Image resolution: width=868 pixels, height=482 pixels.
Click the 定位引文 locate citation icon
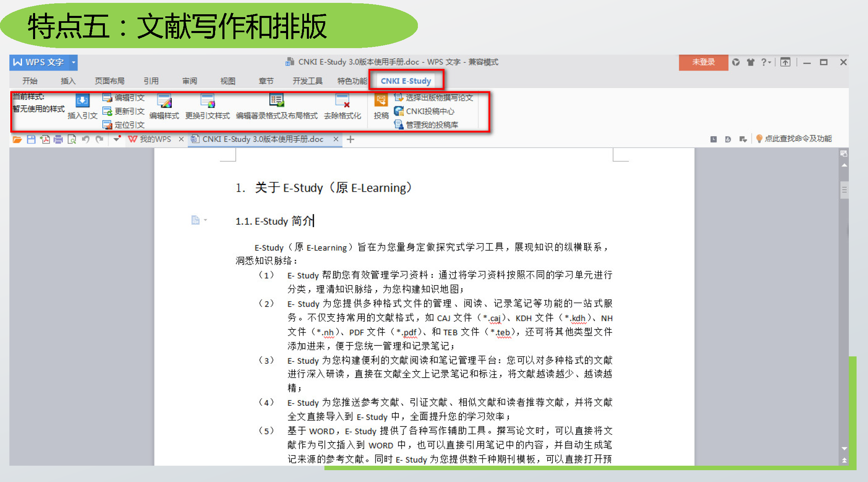[x=107, y=125]
